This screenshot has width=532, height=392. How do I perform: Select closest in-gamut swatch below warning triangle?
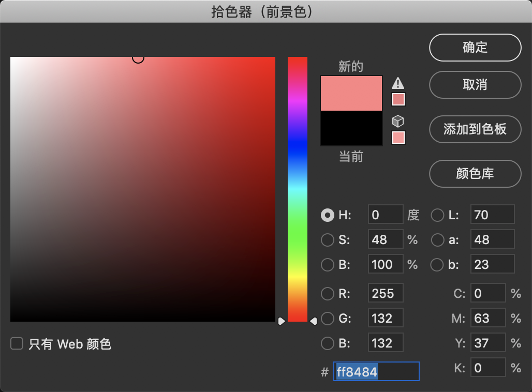click(x=398, y=99)
